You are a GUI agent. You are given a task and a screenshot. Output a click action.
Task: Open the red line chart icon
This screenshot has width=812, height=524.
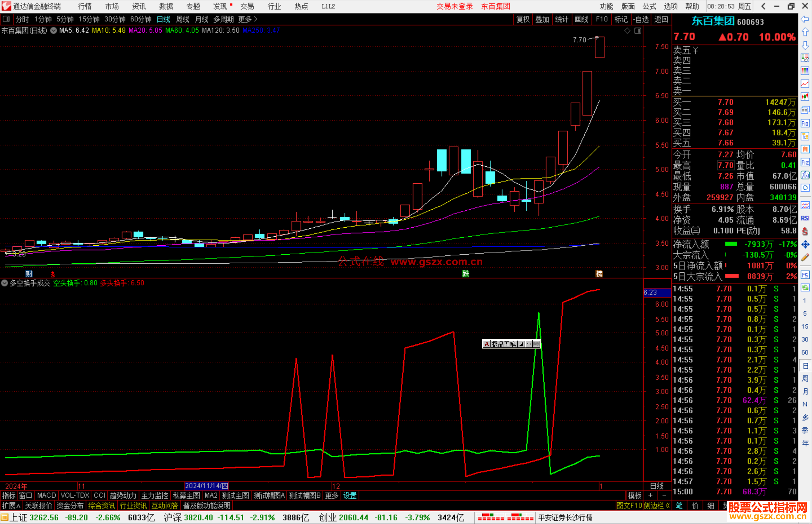[805, 84]
